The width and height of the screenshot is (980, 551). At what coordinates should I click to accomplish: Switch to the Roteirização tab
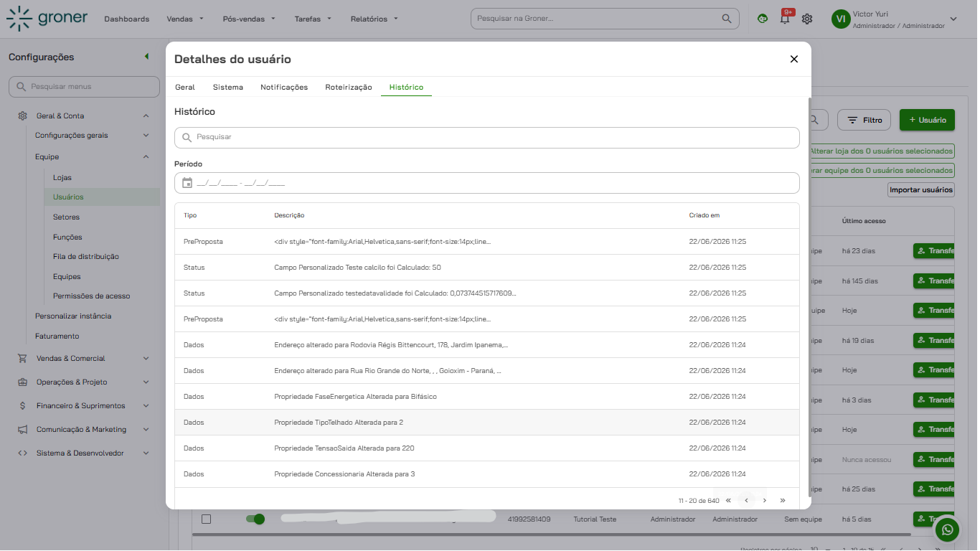[x=349, y=87]
